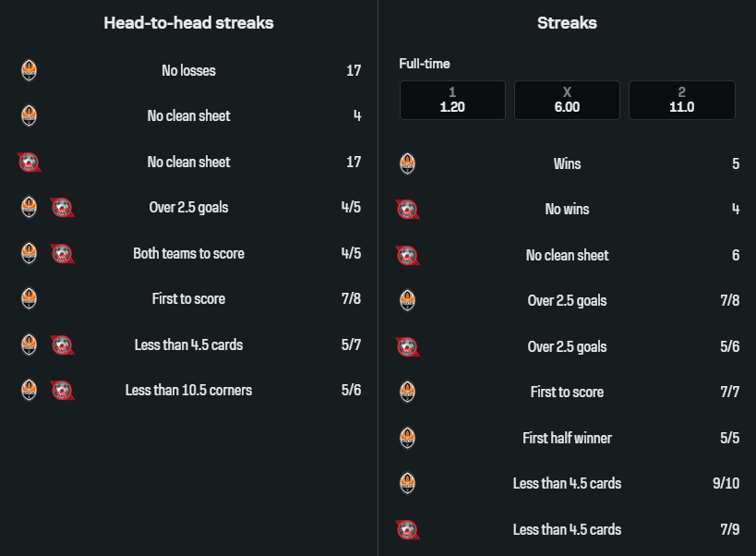Click Shakhtar crest in First to score 7/8 row
Screen dimensions: 756x556
(x=29, y=298)
